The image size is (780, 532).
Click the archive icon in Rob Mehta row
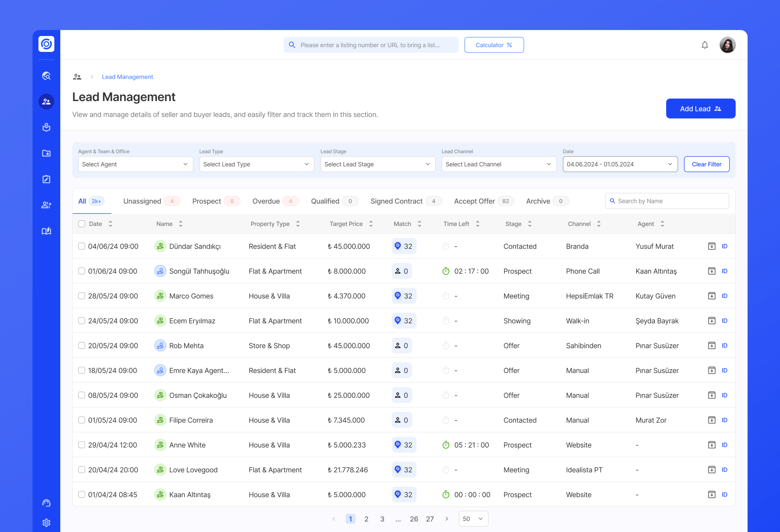click(x=712, y=345)
